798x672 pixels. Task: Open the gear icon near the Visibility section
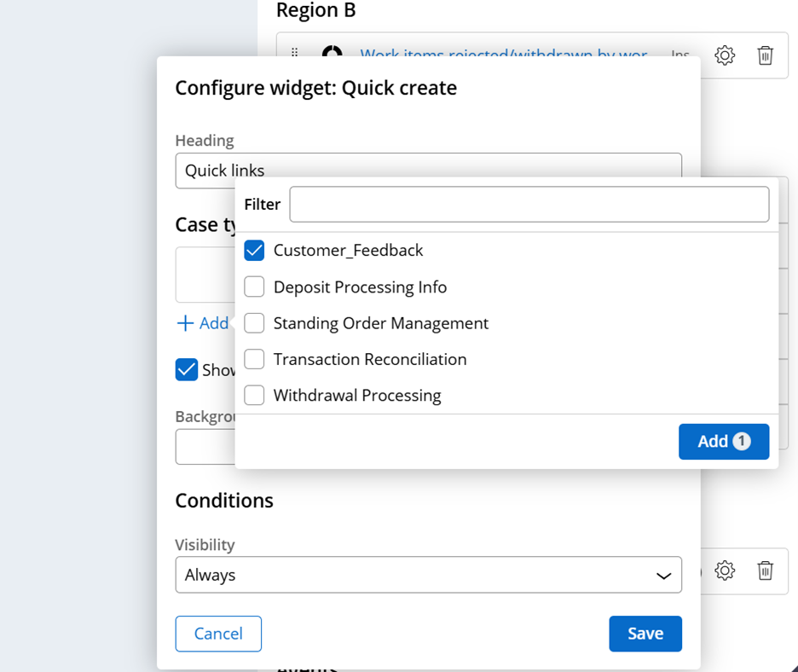(x=724, y=571)
